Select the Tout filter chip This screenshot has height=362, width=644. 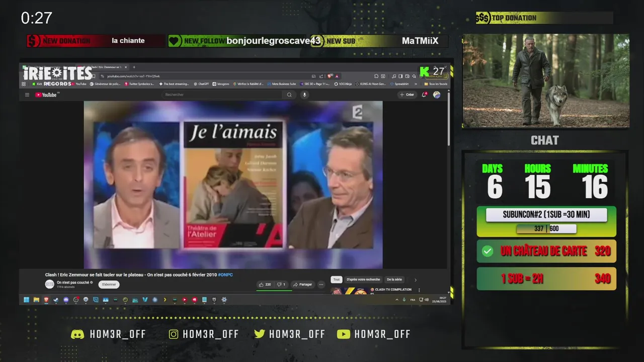[337, 280]
